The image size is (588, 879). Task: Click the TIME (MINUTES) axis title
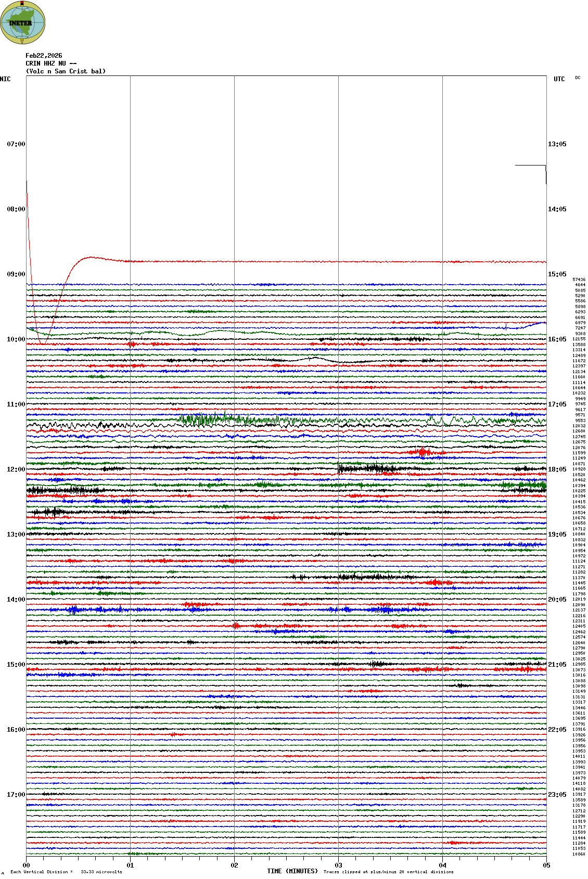292,871
